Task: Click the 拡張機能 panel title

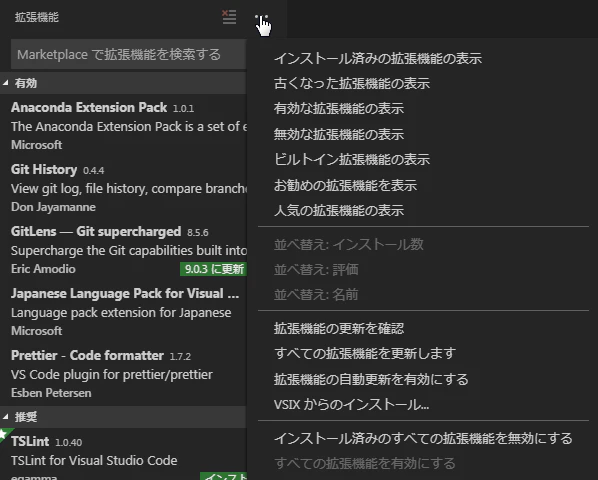Action: point(37,17)
